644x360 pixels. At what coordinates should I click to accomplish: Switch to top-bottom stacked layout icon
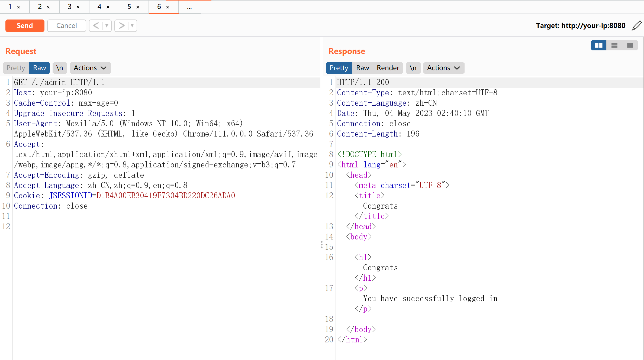tap(614, 45)
